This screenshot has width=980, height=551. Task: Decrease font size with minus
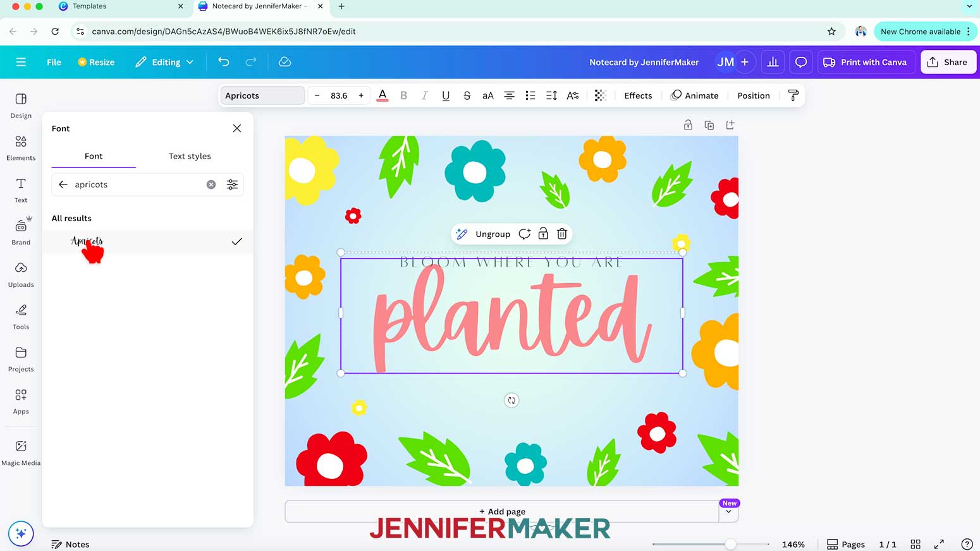click(x=317, y=95)
